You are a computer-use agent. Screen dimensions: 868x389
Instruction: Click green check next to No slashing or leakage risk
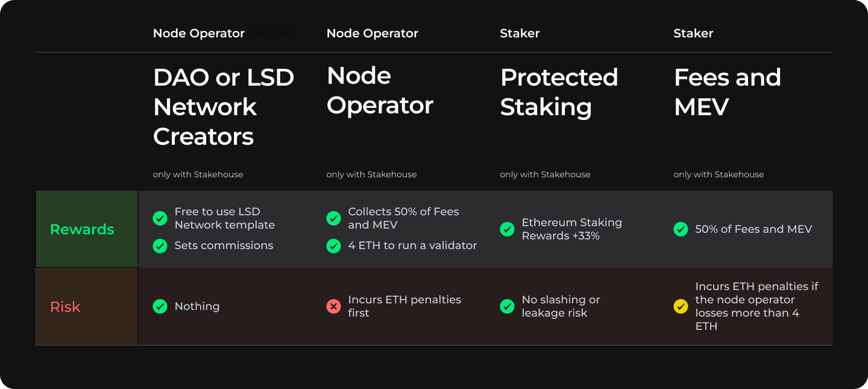pyautogui.click(x=507, y=306)
